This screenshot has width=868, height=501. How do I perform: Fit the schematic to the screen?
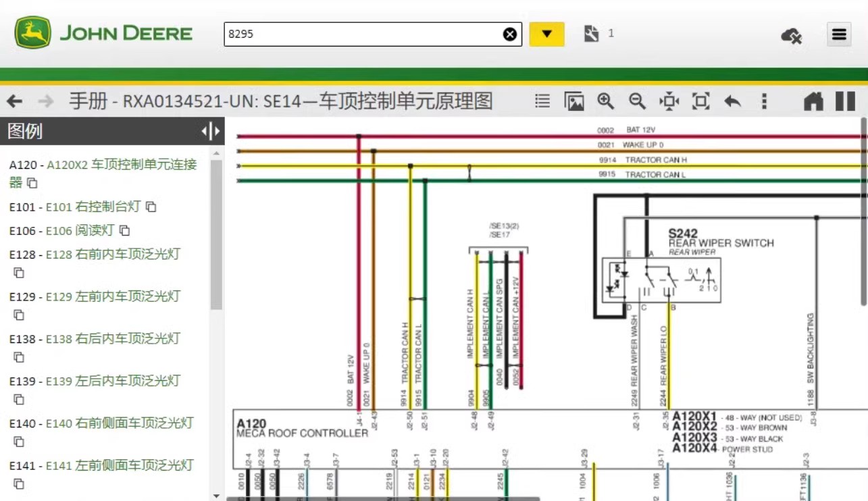pos(700,101)
